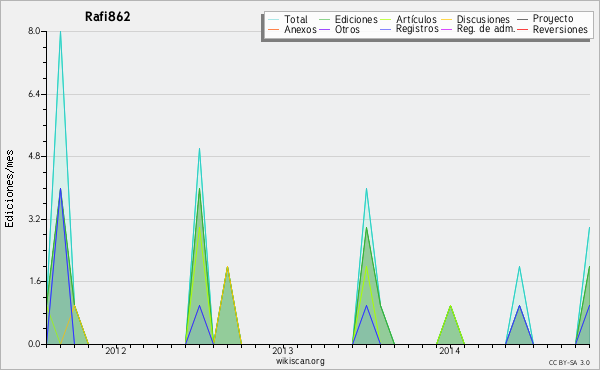Click the red Reversiones color line swatch
The height and width of the screenshot is (370, 600).
point(522,29)
